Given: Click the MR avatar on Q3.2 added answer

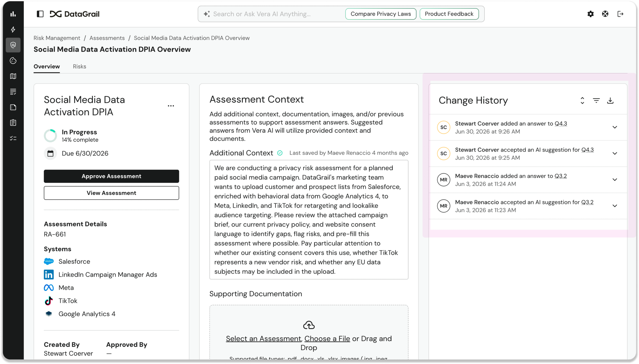Looking at the screenshot, I should 443,180.
